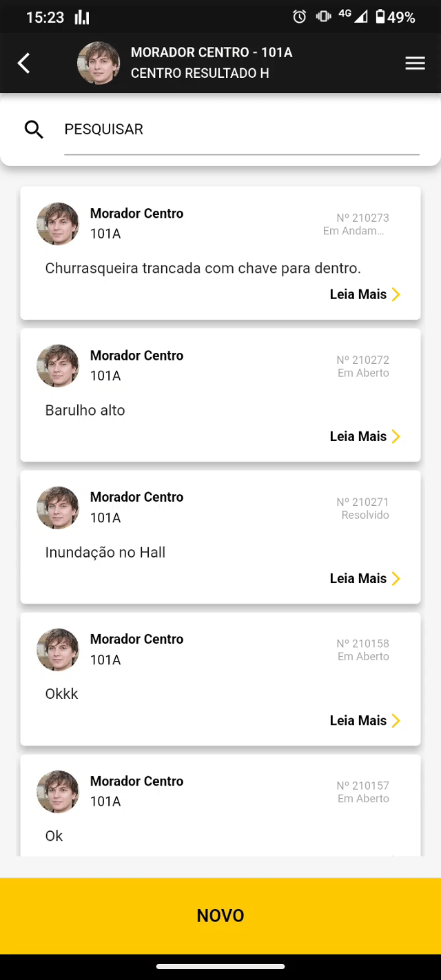Screen dimensions: 441x980
Task: Expand Inundação no Hall yellow chevron
Action: click(x=396, y=579)
